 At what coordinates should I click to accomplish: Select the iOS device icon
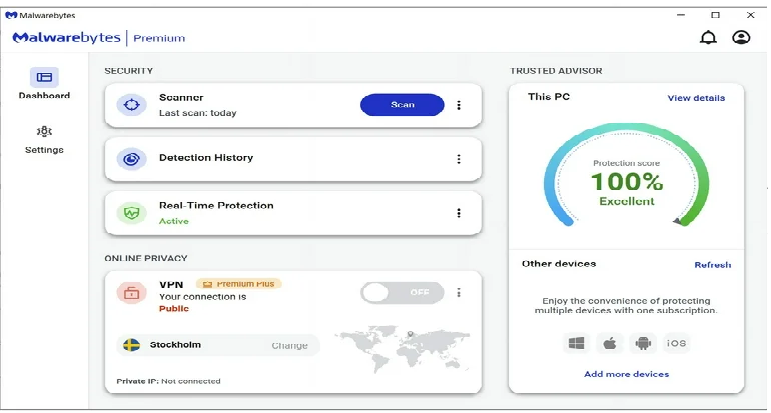pyautogui.click(x=677, y=343)
